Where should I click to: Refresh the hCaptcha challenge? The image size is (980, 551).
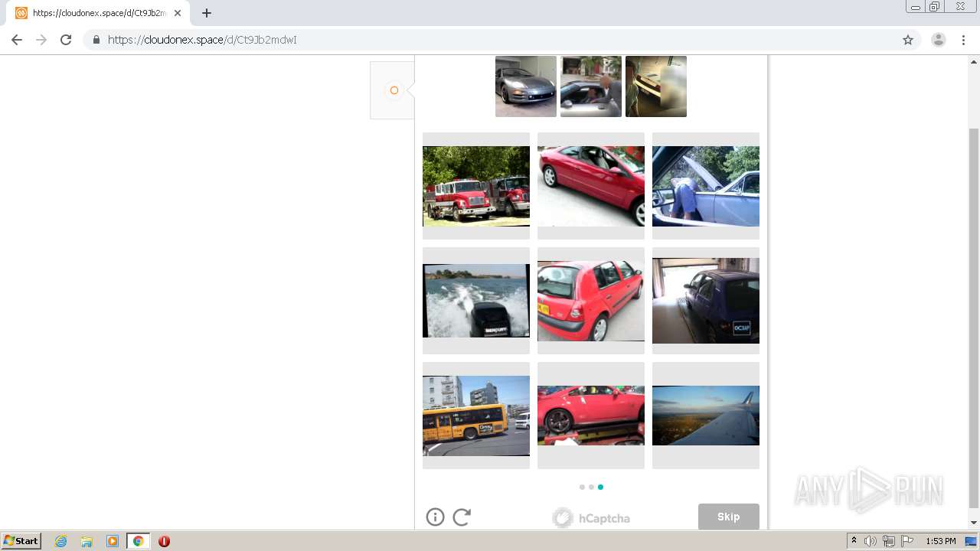pos(462,517)
